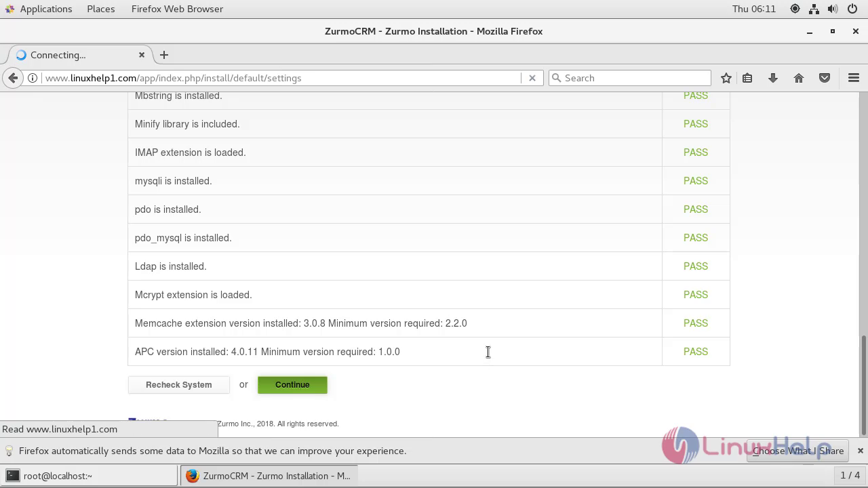Image resolution: width=868 pixels, height=488 pixels.
Task: Open the bookmarks list icon
Action: tap(747, 78)
